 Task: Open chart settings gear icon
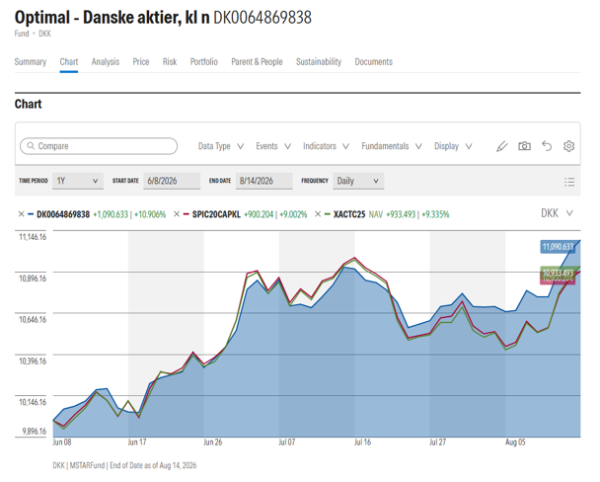point(569,146)
